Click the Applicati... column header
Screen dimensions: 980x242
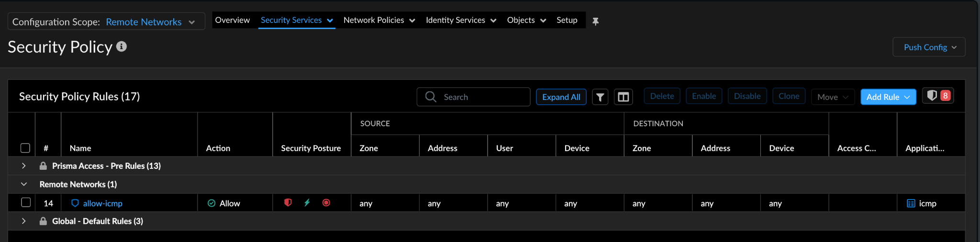point(924,148)
